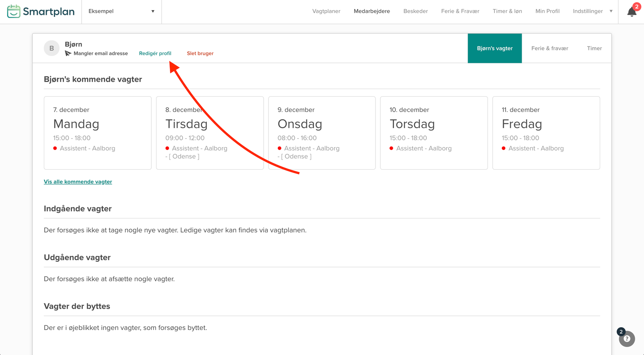This screenshot has width=644, height=355.
Task: Open the Timer tab on profile
Action: [594, 48]
